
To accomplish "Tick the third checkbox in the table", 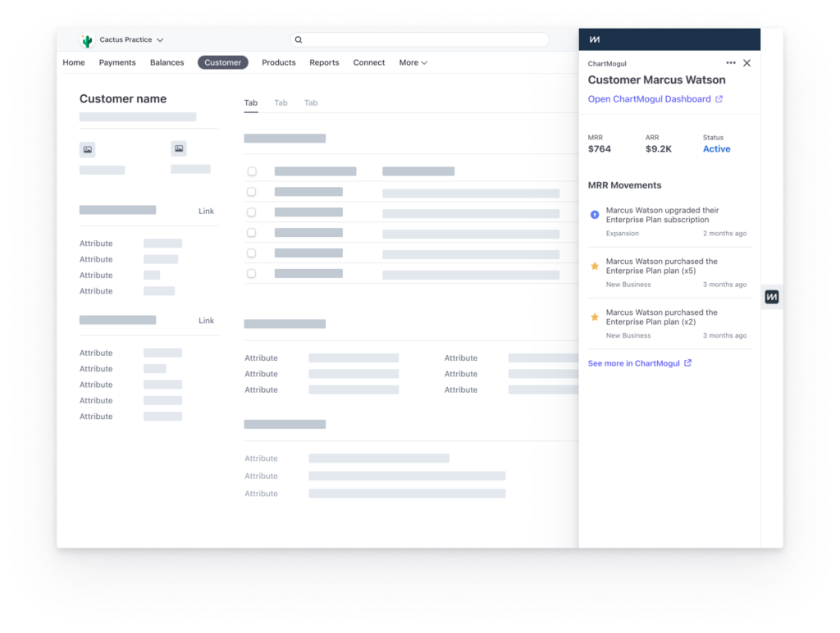I will [x=251, y=212].
